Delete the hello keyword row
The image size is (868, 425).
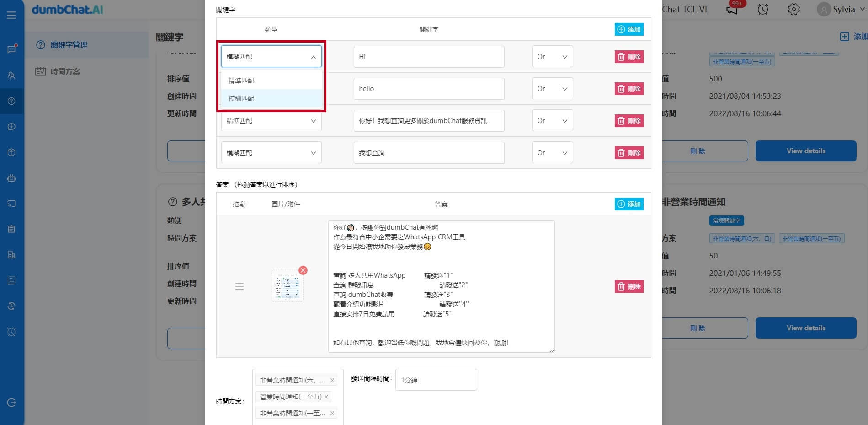click(629, 89)
